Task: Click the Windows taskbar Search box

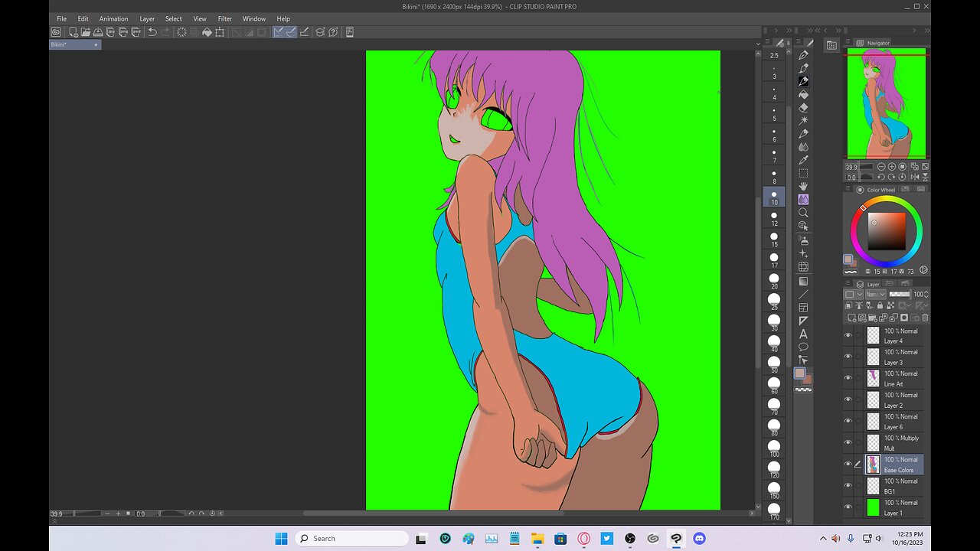Action: click(x=351, y=539)
